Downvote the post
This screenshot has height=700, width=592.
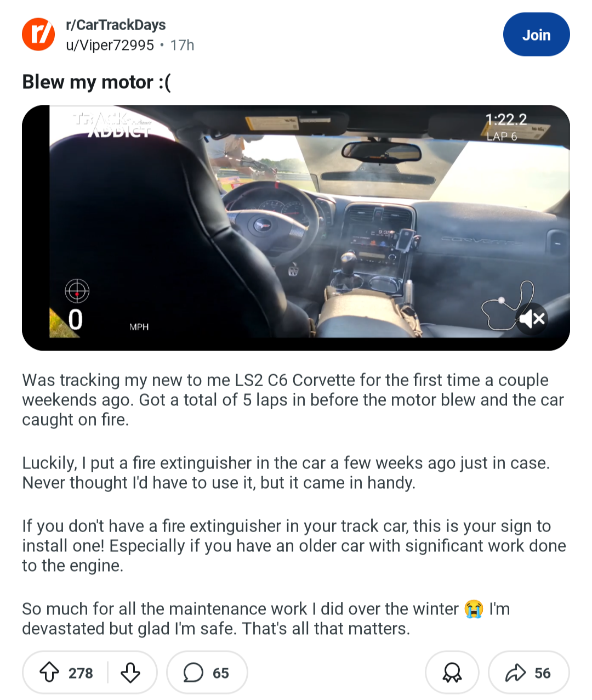pos(130,673)
